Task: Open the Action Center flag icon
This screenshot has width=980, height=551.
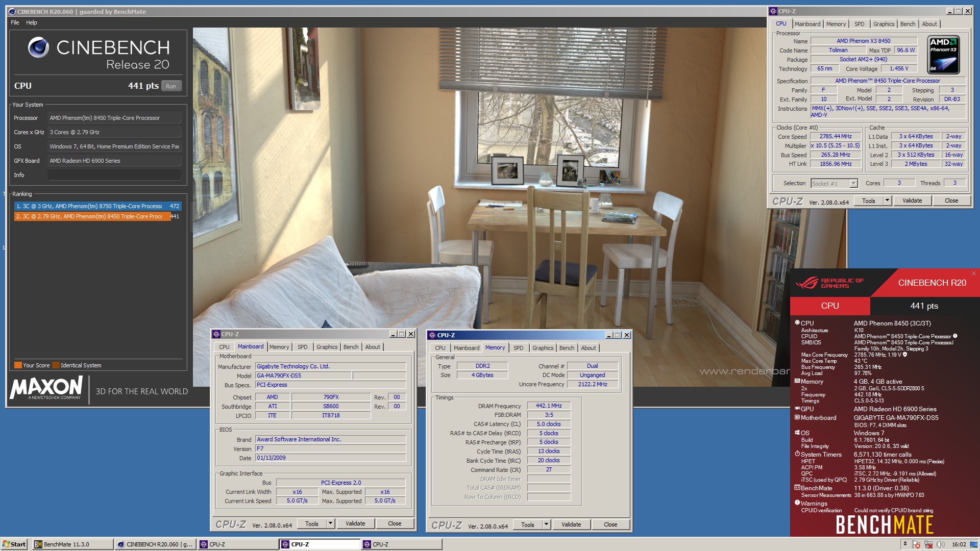Action: (917, 544)
